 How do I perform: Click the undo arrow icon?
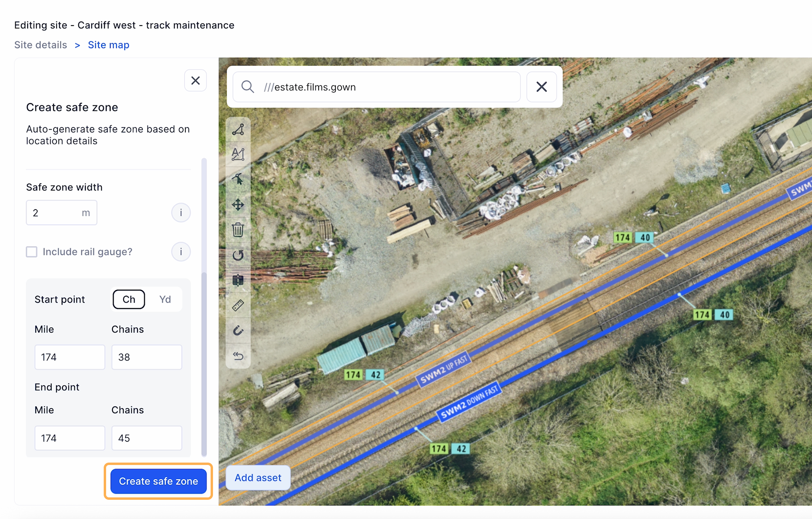[238, 356]
